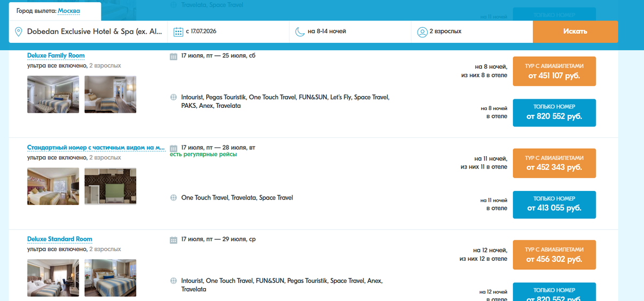Click the operator list starting Intourist, One Touch Travel, FUN&SUN
Viewport: 644px width, 301px height.
(x=282, y=285)
